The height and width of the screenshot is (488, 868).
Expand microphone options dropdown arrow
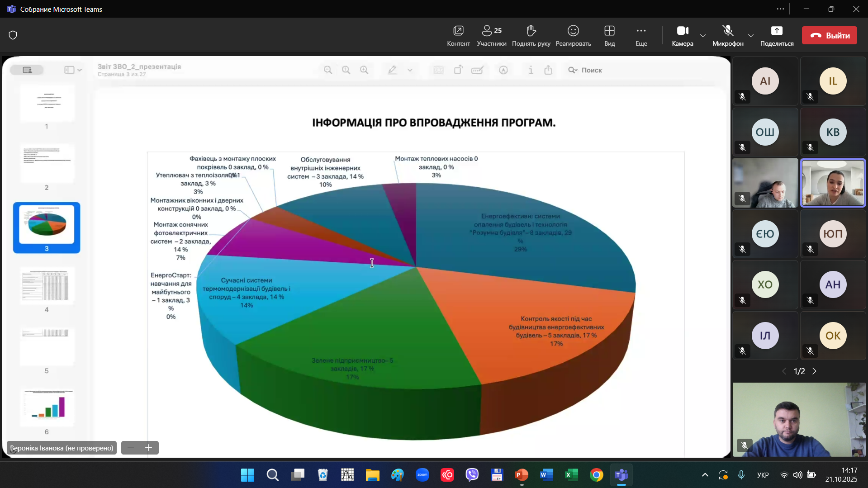tap(750, 36)
